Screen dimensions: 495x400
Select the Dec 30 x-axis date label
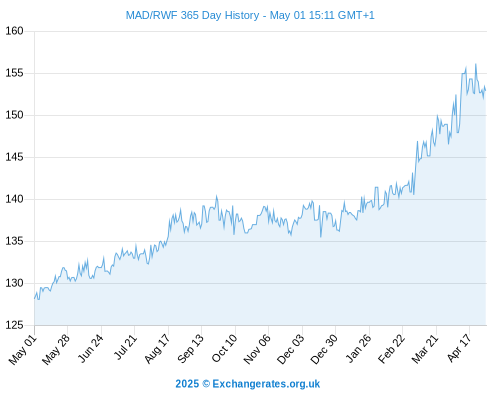tap(323, 349)
